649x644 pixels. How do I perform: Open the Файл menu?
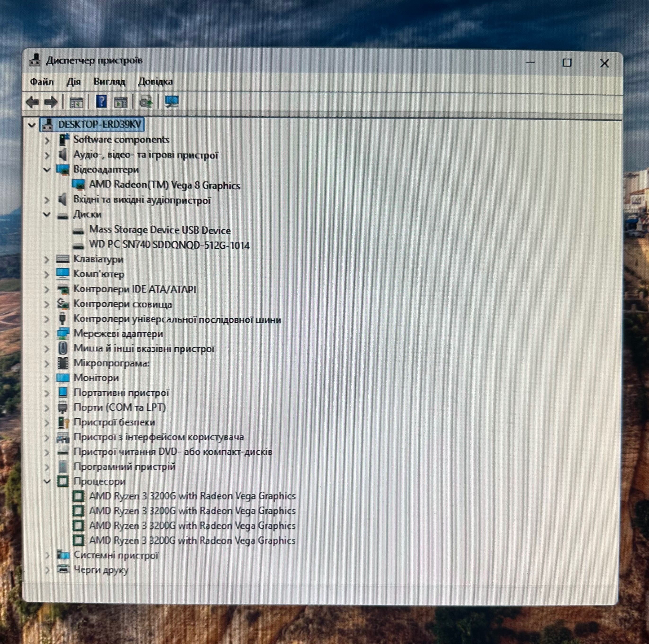coord(42,82)
